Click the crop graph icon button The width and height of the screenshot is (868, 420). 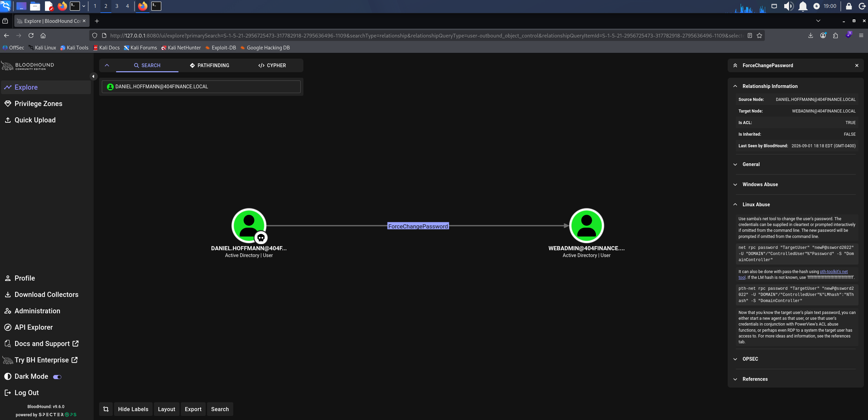click(x=106, y=409)
